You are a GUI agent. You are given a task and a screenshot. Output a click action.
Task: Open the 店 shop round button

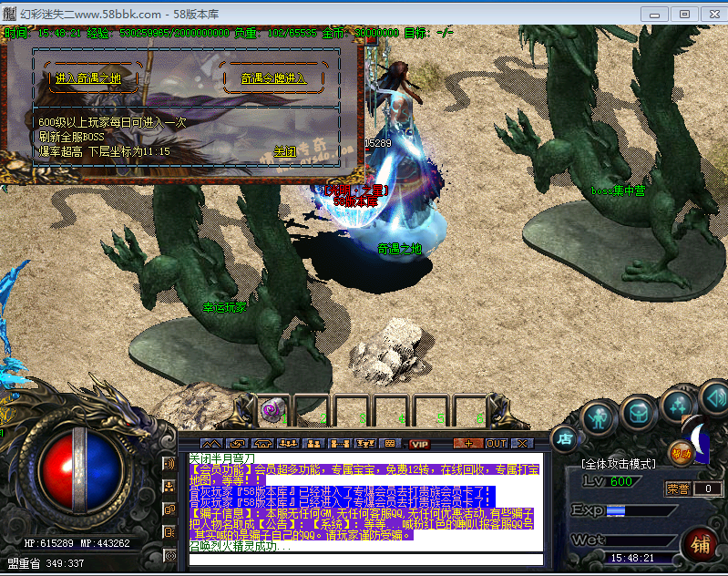point(564,439)
